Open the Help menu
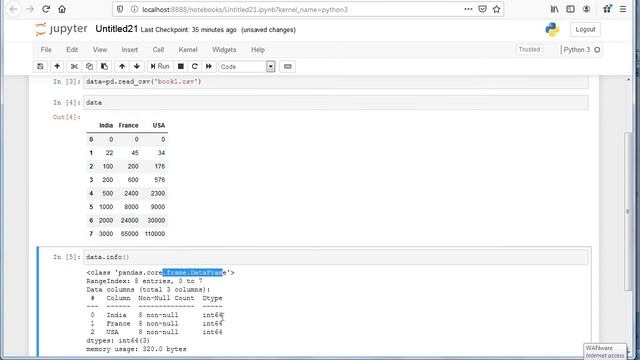640x360 pixels. coord(258,50)
